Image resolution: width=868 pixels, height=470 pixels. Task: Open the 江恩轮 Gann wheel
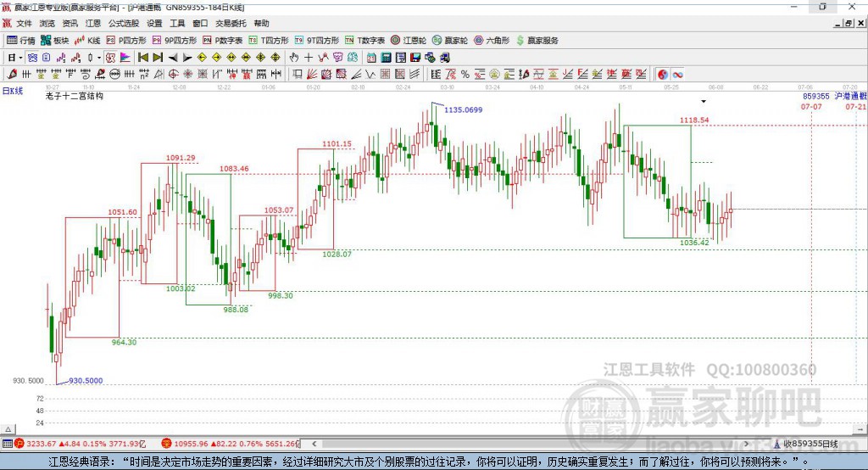409,41
